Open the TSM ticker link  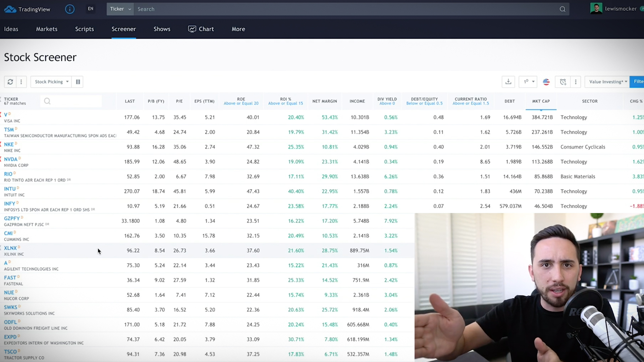pyautogui.click(x=9, y=129)
